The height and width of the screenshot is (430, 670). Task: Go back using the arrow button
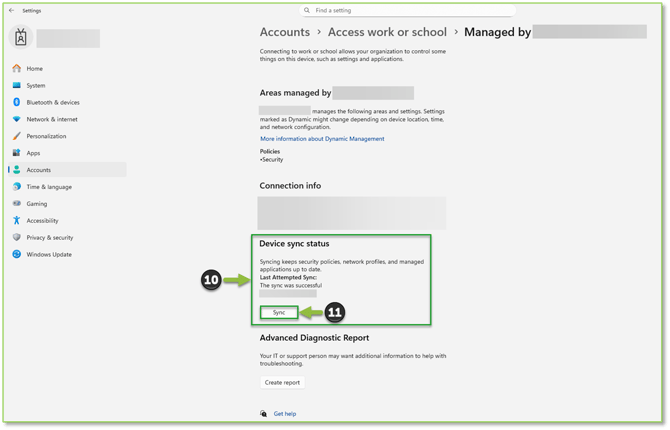click(x=11, y=10)
